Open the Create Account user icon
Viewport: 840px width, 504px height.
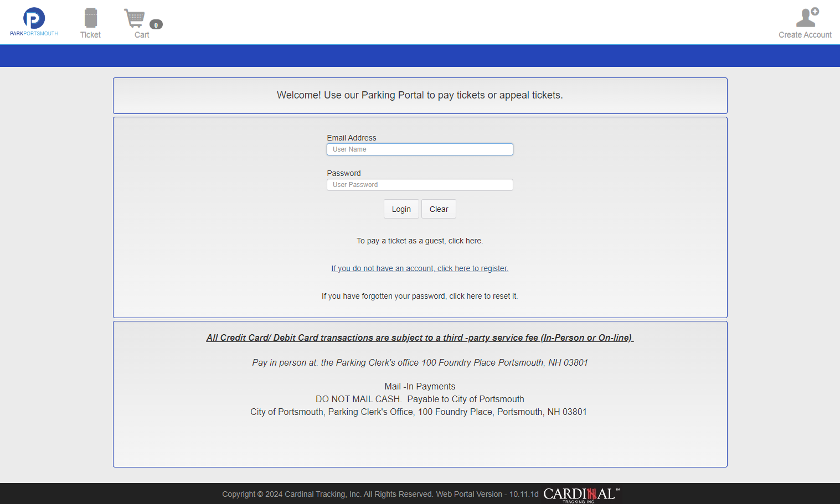(x=805, y=23)
